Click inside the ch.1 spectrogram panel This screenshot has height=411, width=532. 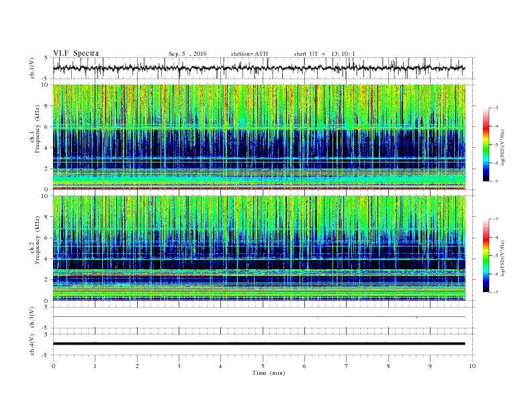(259, 137)
